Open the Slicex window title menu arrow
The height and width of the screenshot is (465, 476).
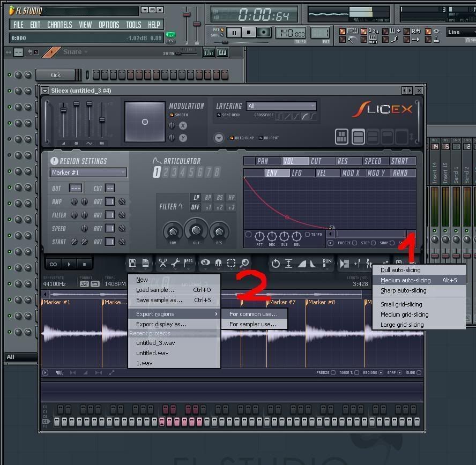click(x=45, y=91)
